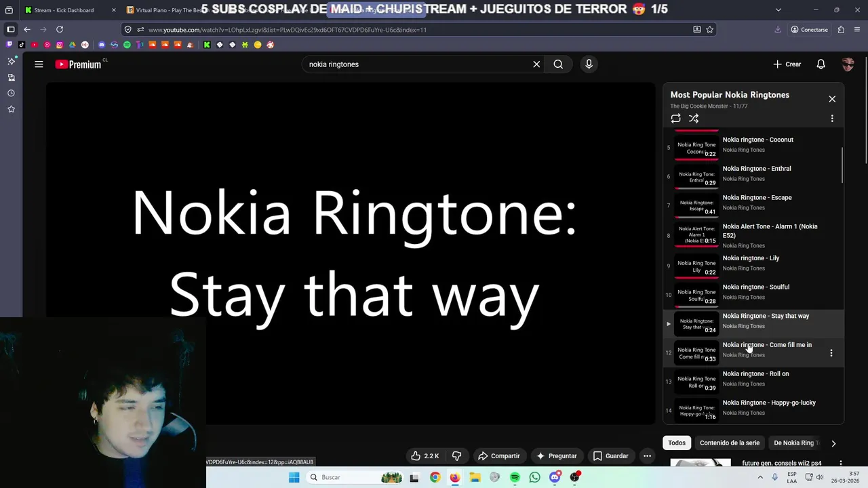Open Kick bookmark
The width and height of the screenshot is (868, 488).
207,45
